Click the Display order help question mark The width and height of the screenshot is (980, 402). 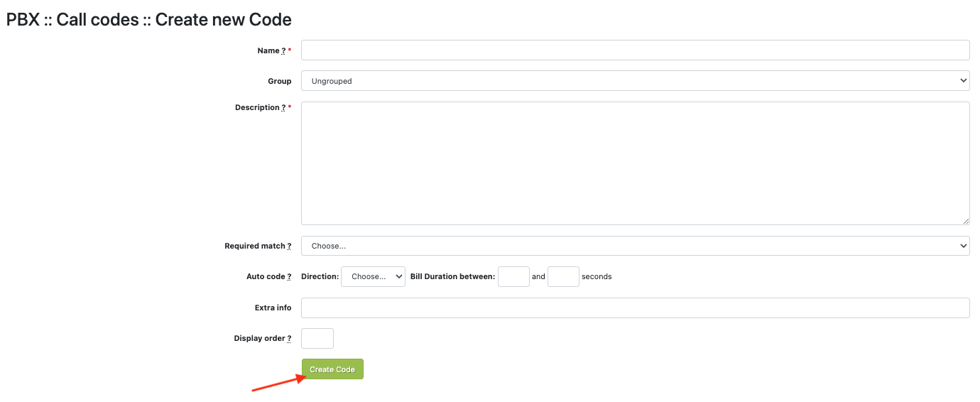coord(289,339)
